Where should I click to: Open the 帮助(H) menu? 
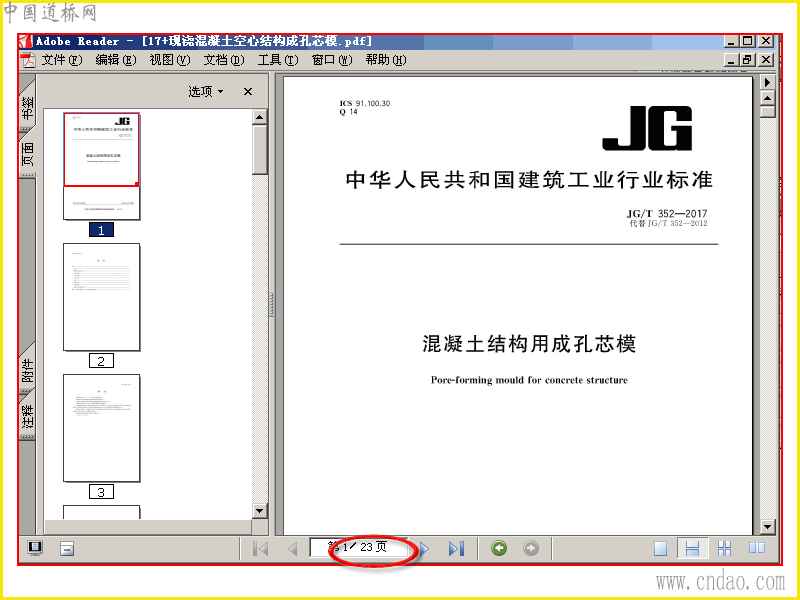[386, 60]
